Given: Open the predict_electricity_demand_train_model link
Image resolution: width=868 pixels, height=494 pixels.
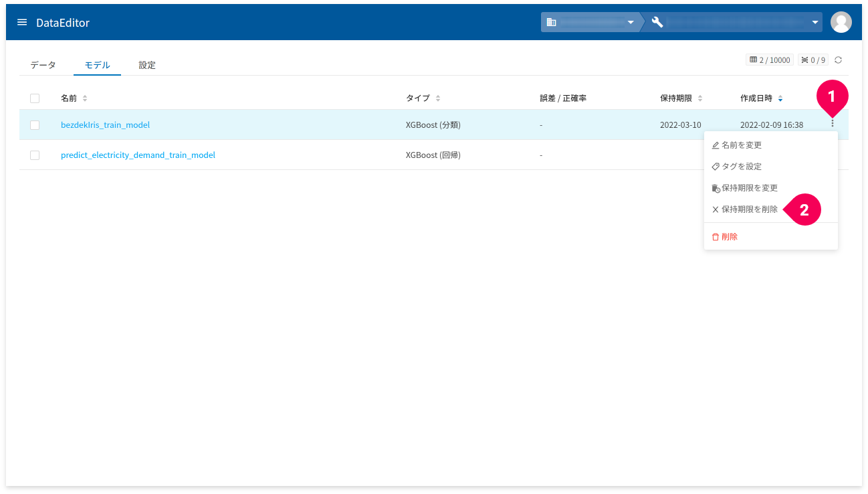Looking at the screenshot, I should point(138,155).
